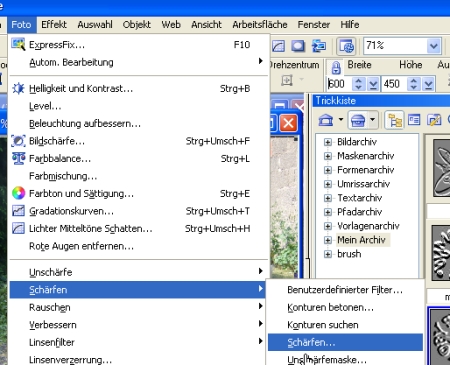Click the Drehzentrum rotation center icon
Screen dimensions: 450x365
(x=287, y=80)
